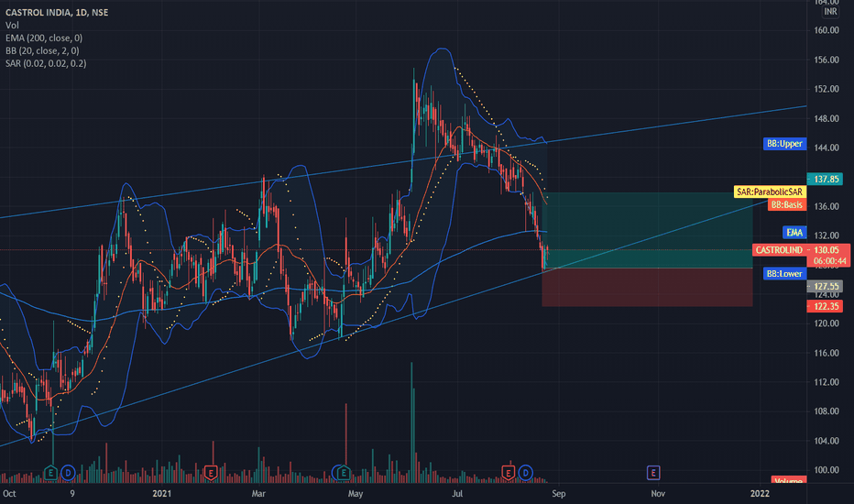Click the May label on the time axis
This screenshot has height=504, width=854.
point(356,494)
